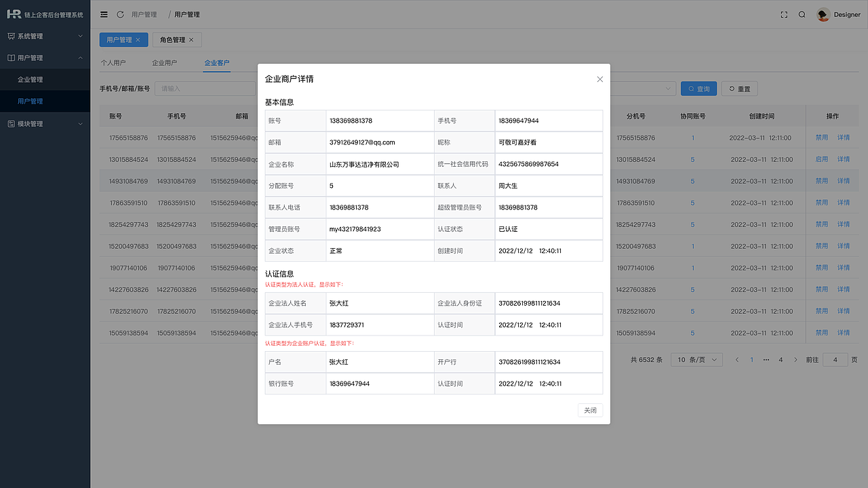The height and width of the screenshot is (488, 868).
Task: Click the page refresh icon in the top bar
Action: [120, 14]
